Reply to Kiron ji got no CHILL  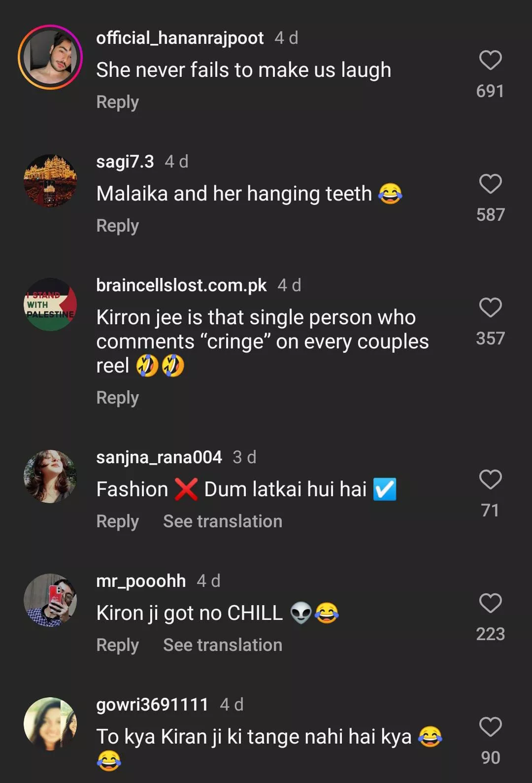point(117,646)
